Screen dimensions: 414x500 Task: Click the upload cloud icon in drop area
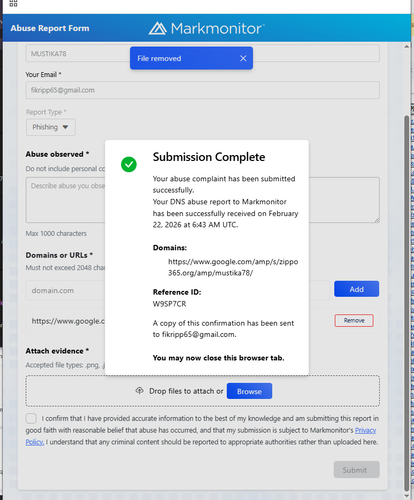point(139,390)
